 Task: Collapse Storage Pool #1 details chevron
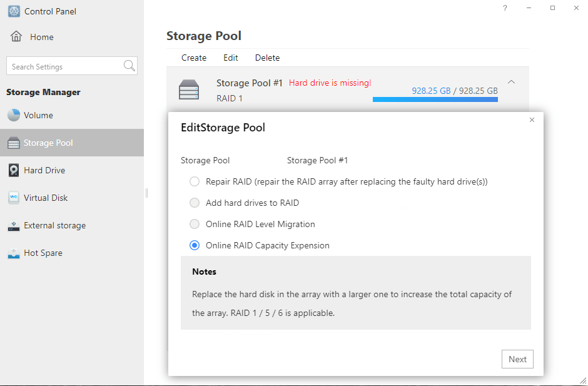tap(512, 82)
